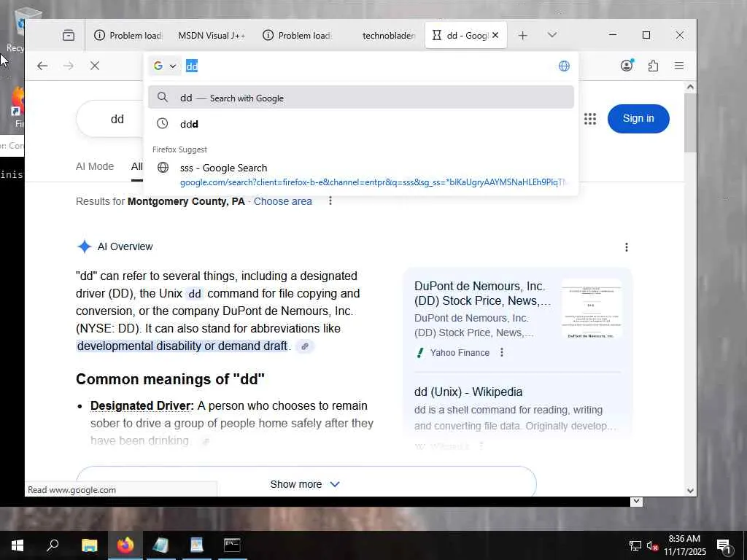747x560 pixels.
Task: Open the search engine selector dropdown
Action: click(165, 66)
